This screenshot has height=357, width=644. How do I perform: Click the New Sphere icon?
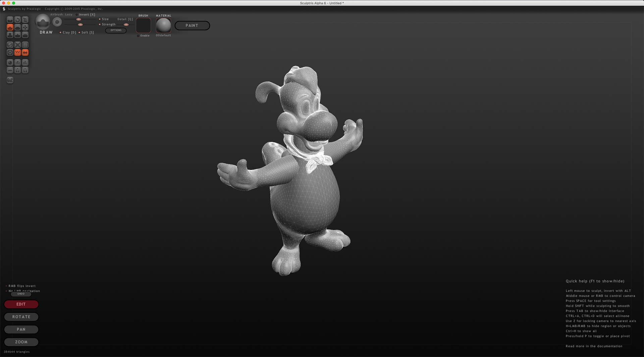tap(10, 62)
